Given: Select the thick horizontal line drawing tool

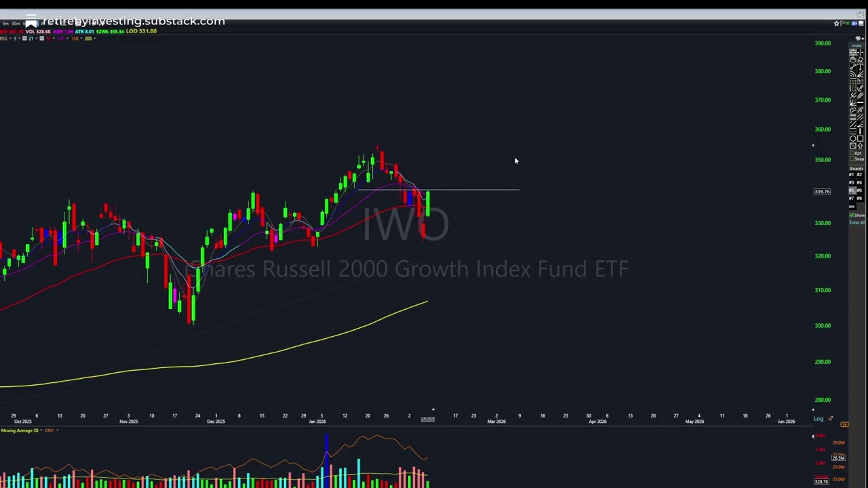Looking at the screenshot, I should [860, 102].
